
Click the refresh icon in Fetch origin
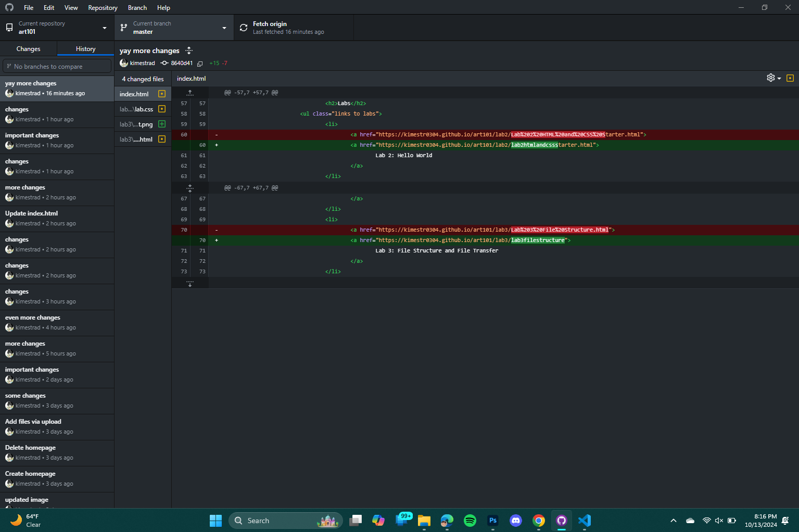243,27
